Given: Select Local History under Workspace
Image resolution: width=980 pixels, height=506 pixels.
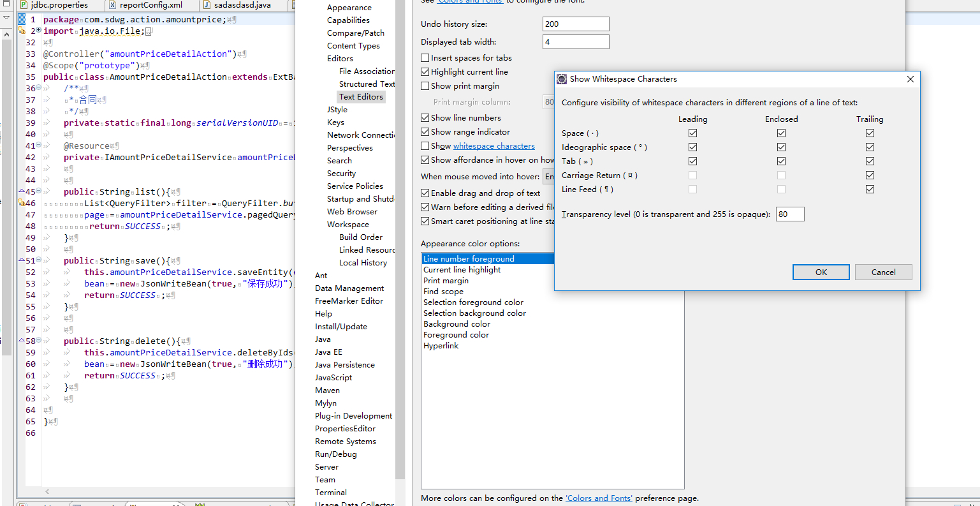Looking at the screenshot, I should [363, 263].
